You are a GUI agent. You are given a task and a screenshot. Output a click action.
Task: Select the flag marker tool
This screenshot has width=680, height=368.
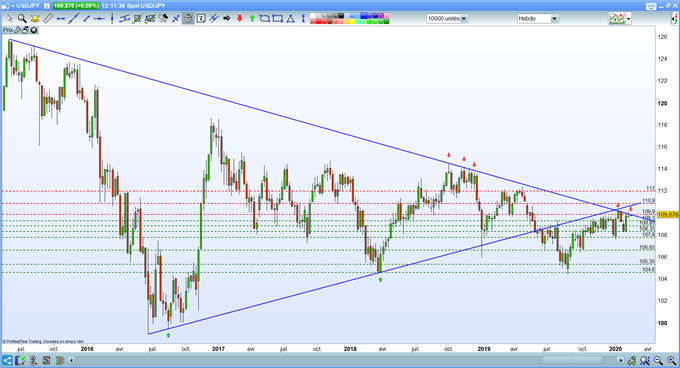pyautogui.click(x=163, y=19)
